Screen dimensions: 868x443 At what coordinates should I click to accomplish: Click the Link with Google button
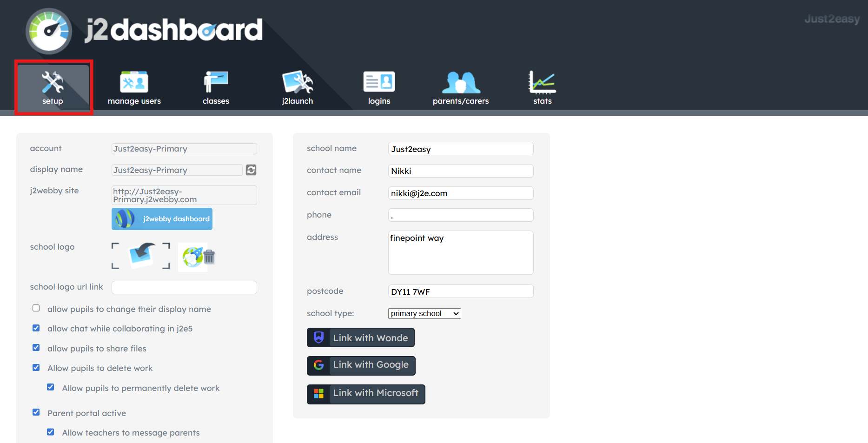pos(361,365)
